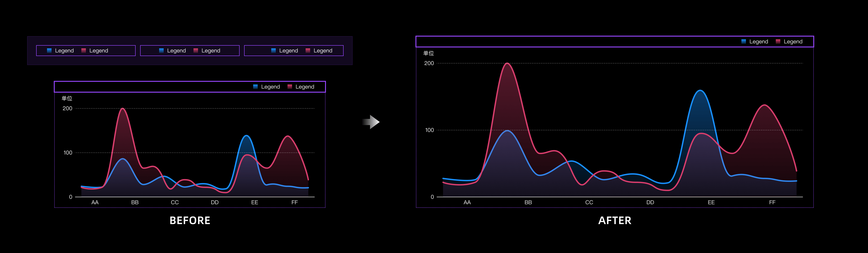
Task: Click the EE axis label in AFTER chart
Action: click(x=711, y=202)
